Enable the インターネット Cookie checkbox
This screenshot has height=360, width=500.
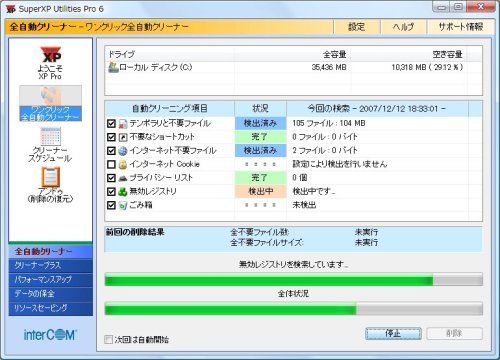(111, 164)
